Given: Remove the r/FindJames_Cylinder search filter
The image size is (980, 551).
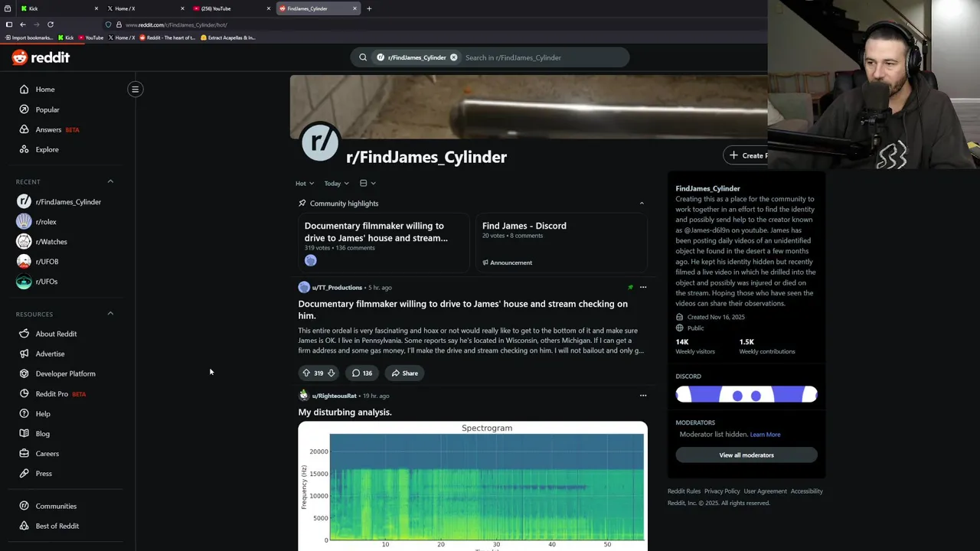Looking at the screenshot, I should (x=453, y=57).
